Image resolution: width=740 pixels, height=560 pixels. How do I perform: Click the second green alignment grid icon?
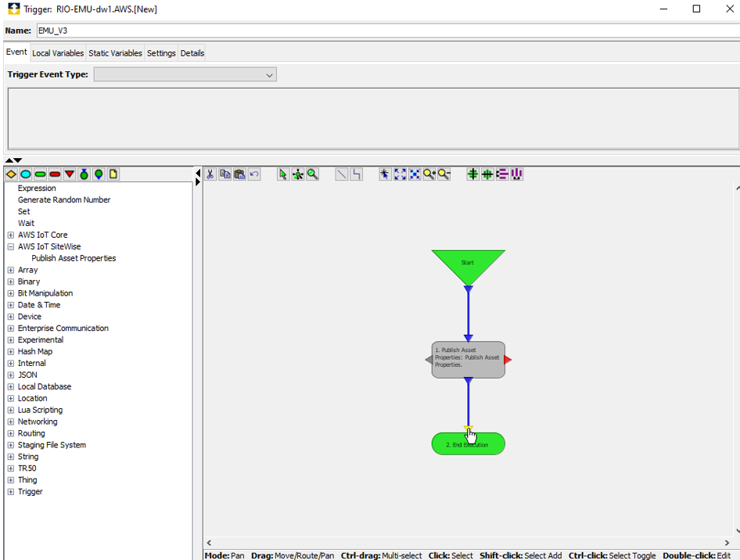[487, 174]
